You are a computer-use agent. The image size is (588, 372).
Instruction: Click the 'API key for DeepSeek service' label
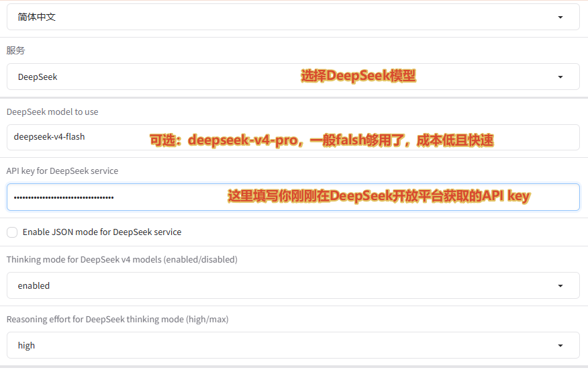point(62,171)
